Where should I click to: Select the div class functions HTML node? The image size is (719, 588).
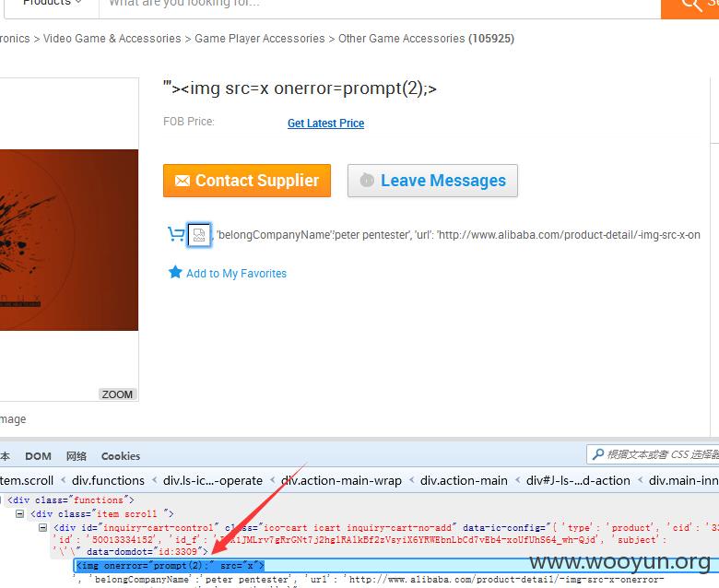point(71,500)
